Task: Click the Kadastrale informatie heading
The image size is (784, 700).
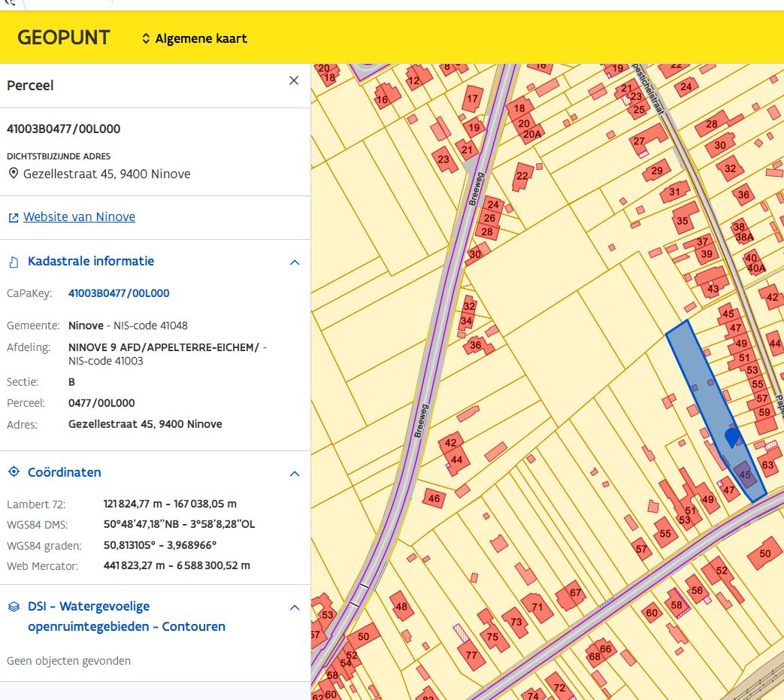Action: pyautogui.click(x=91, y=261)
